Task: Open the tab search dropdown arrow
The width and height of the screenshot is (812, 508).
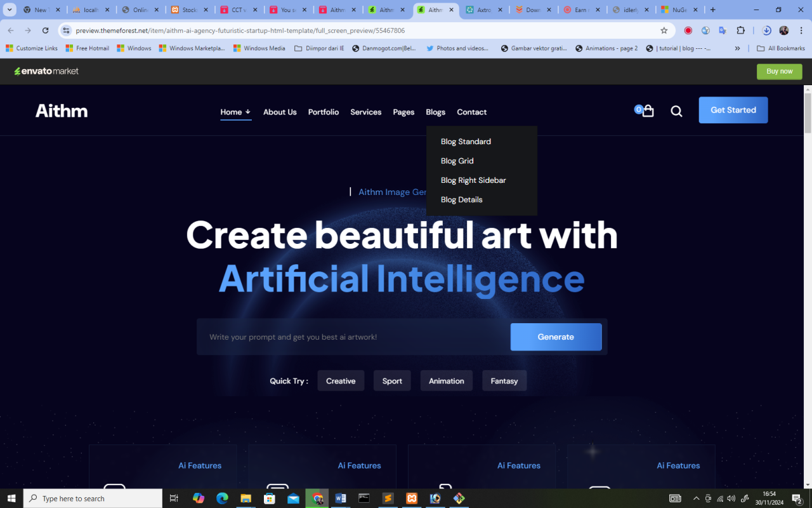Action: [10, 10]
